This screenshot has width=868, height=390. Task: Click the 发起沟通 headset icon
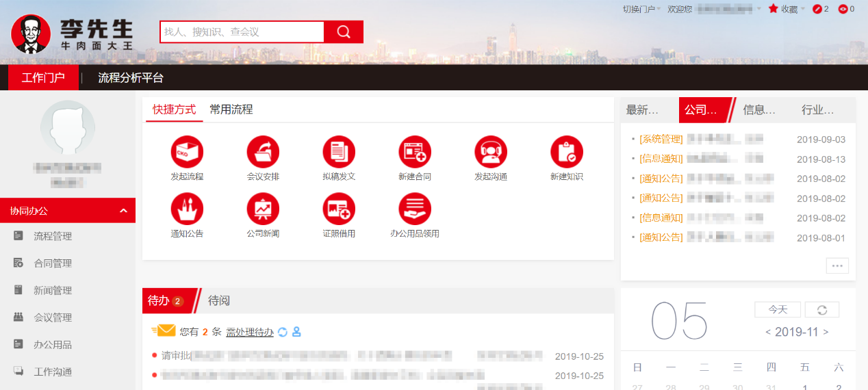pos(491,152)
